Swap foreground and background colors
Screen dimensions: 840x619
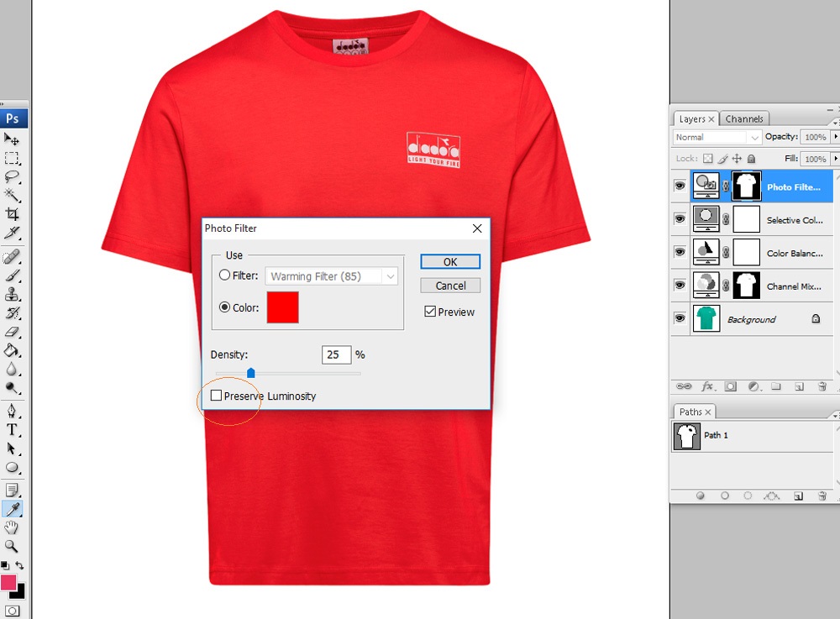(20, 565)
